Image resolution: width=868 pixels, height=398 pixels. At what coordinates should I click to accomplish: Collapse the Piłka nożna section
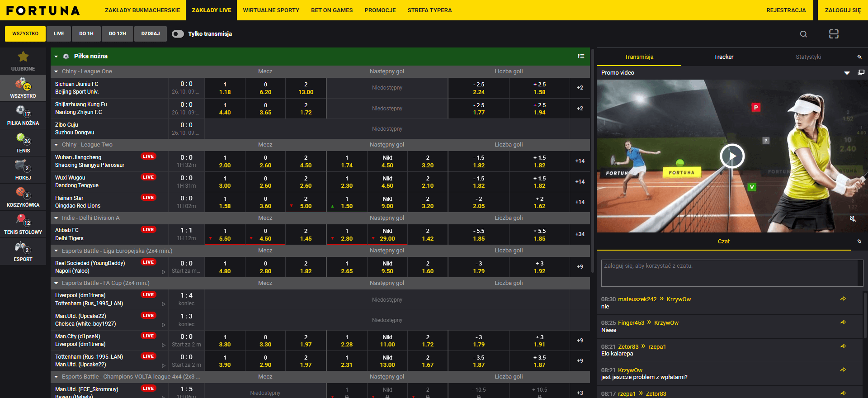[56, 57]
